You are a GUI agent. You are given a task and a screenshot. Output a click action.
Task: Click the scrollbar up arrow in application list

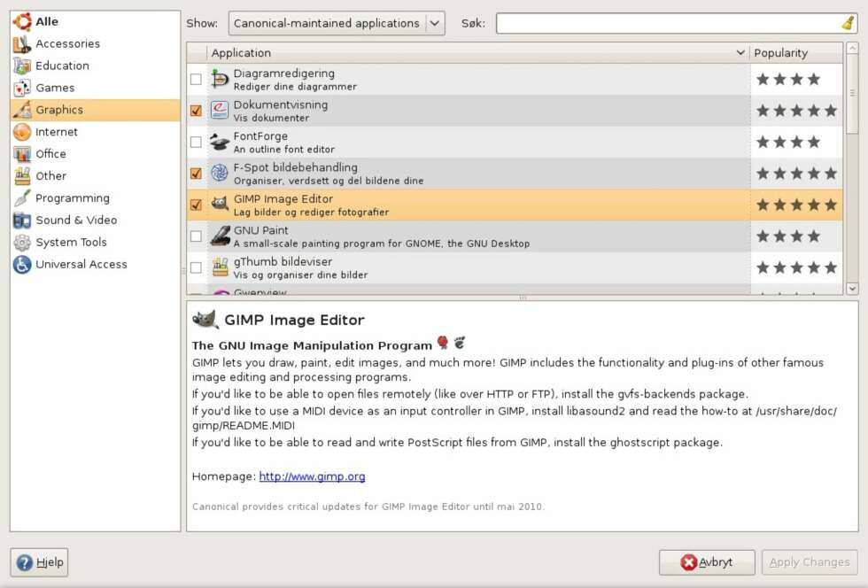[852, 48]
